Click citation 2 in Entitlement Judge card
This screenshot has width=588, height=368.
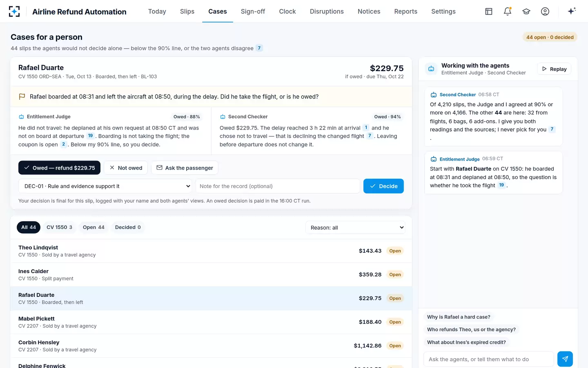pos(63,144)
